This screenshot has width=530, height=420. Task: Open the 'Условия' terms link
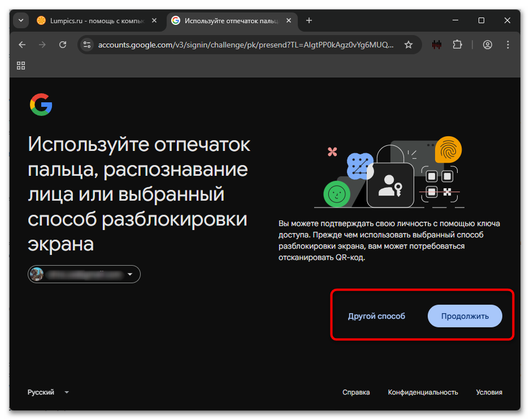(x=489, y=392)
